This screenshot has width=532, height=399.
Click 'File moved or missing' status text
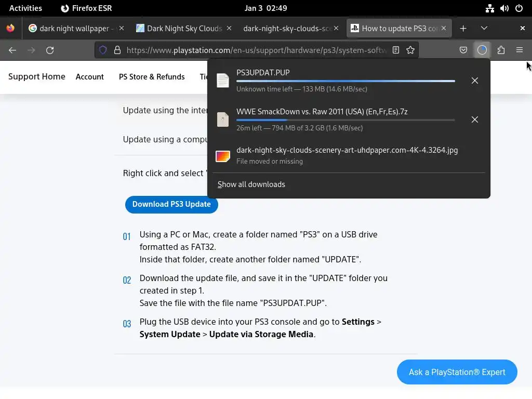pyautogui.click(x=270, y=161)
